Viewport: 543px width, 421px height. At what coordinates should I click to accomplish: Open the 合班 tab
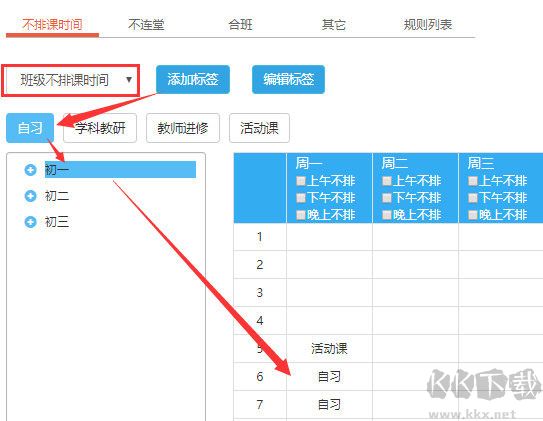point(240,25)
